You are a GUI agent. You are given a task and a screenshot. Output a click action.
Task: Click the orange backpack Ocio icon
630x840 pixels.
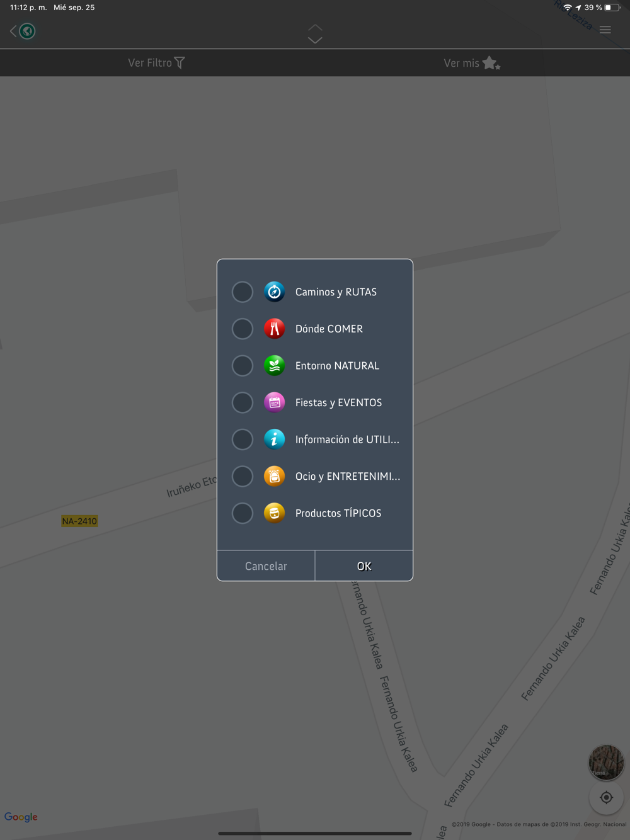tap(274, 476)
